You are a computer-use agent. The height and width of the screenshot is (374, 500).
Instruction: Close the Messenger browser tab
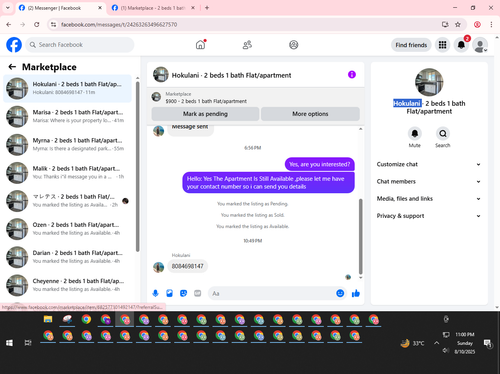(100, 8)
